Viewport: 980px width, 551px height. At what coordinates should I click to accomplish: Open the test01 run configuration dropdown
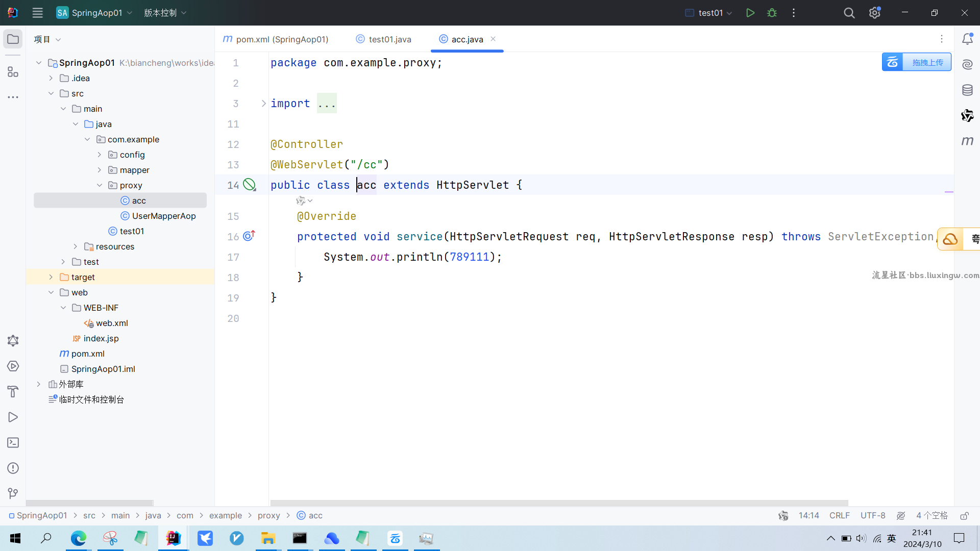coord(708,13)
